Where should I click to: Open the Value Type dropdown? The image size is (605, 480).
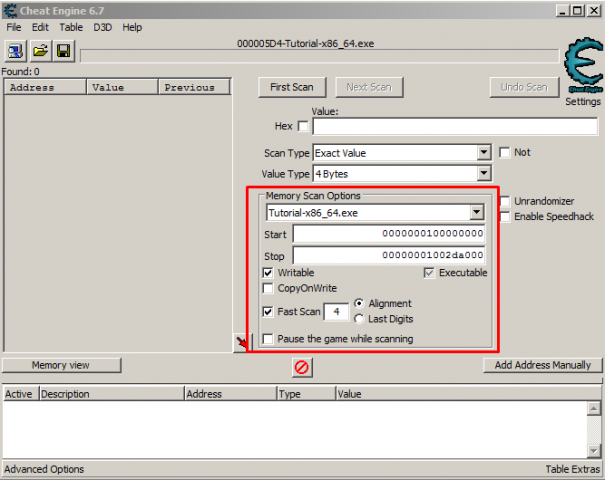click(x=484, y=174)
